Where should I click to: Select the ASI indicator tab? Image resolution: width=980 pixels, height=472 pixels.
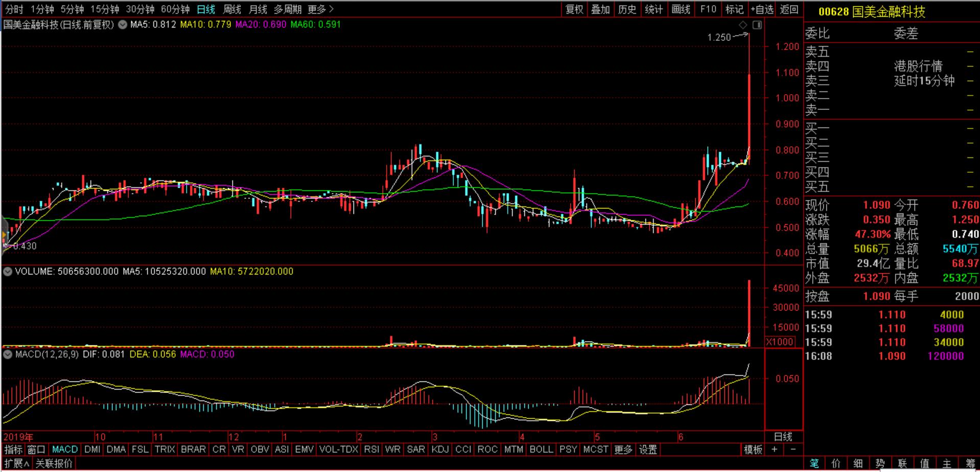click(x=282, y=449)
